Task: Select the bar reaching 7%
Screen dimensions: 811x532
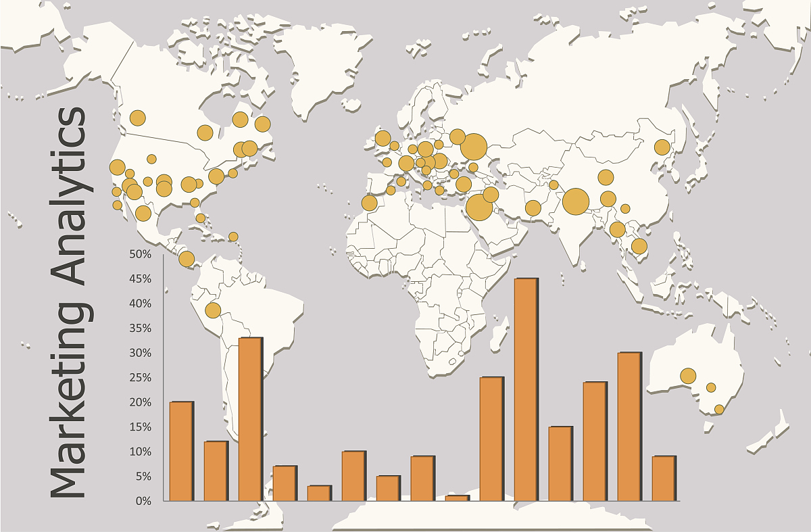Action: coord(285,483)
